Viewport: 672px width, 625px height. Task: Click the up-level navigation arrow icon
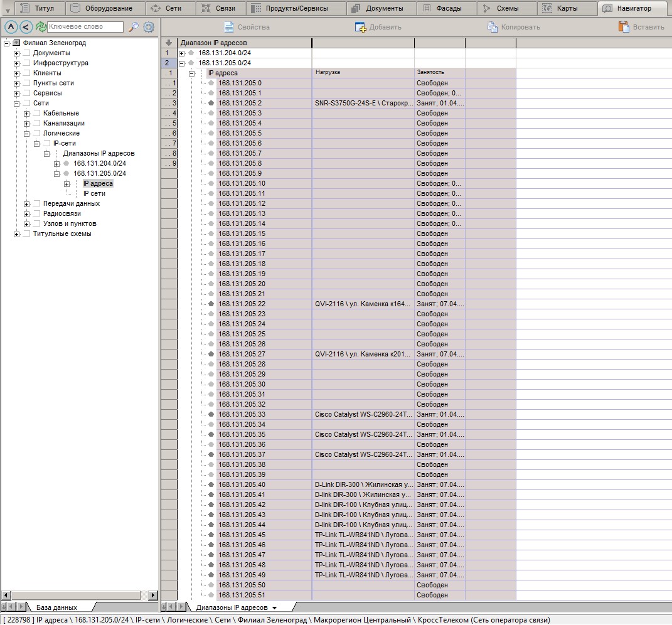11,27
